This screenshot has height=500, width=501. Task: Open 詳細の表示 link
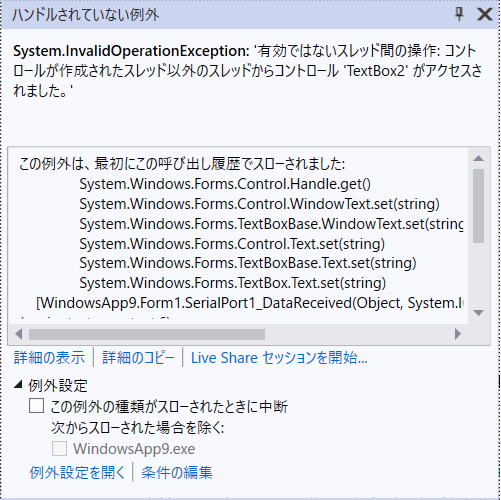(x=49, y=358)
